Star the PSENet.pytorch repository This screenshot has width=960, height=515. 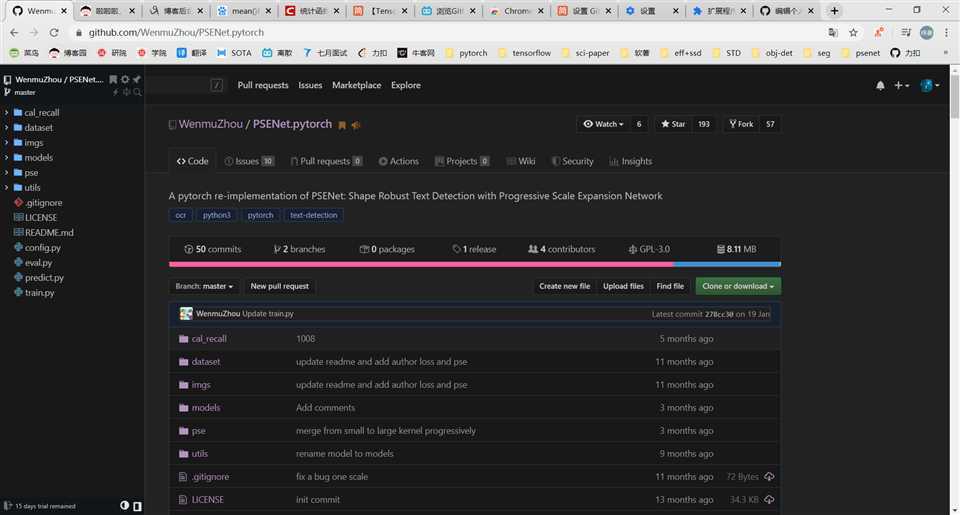click(673, 124)
